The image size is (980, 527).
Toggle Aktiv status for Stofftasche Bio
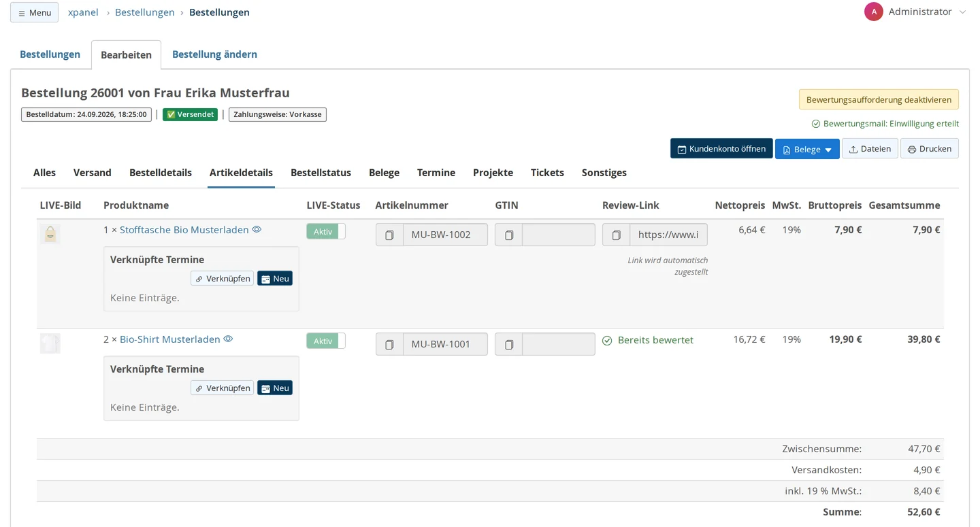tap(326, 231)
